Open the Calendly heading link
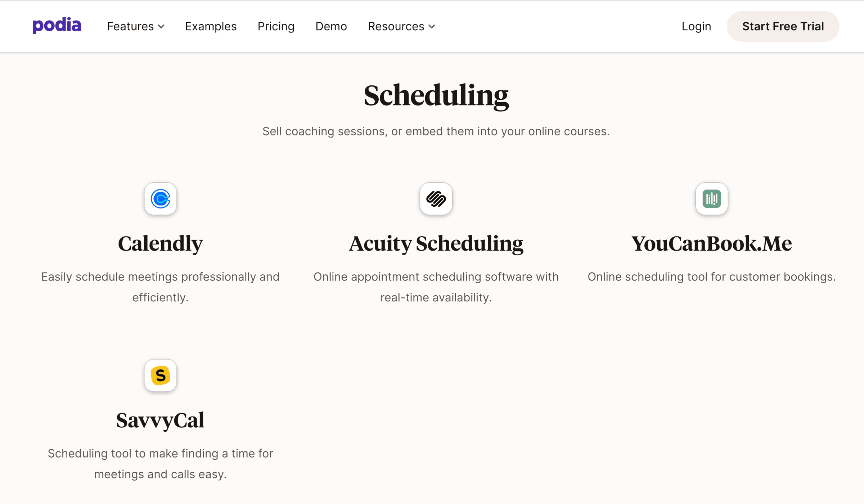 pyautogui.click(x=160, y=244)
